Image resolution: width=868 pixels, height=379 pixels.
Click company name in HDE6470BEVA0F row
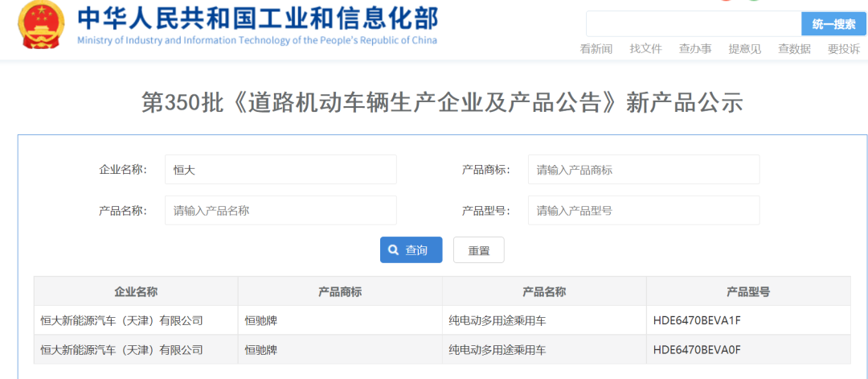coord(122,350)
